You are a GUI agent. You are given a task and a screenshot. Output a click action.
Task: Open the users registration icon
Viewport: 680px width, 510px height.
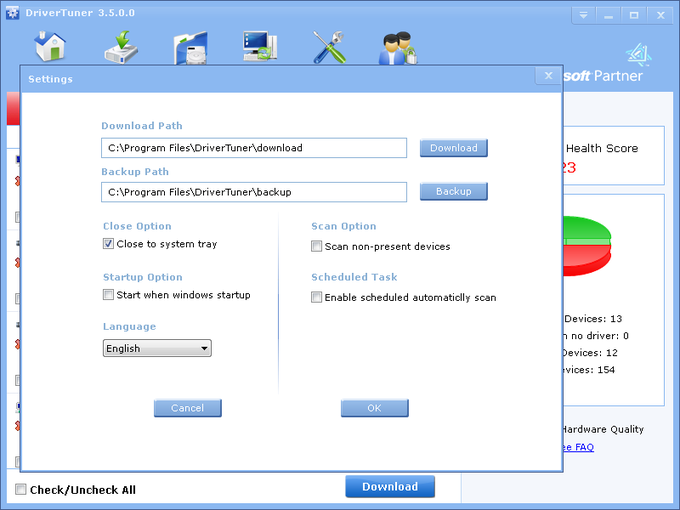[x=398, y=48]
